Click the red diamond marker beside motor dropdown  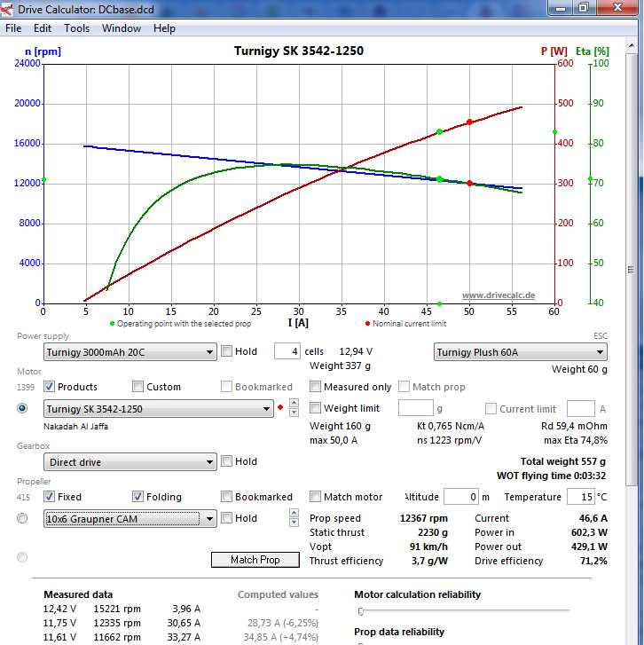click(280, 409)
